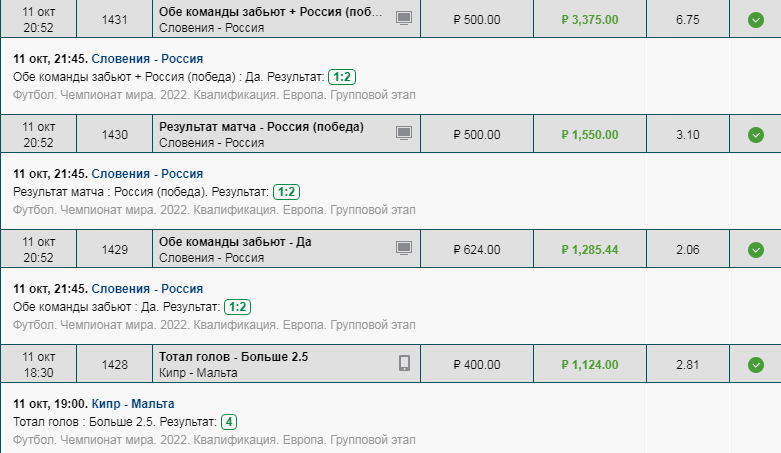Click payout amount ₽ 3,375.00

click(x=590, y=20)
